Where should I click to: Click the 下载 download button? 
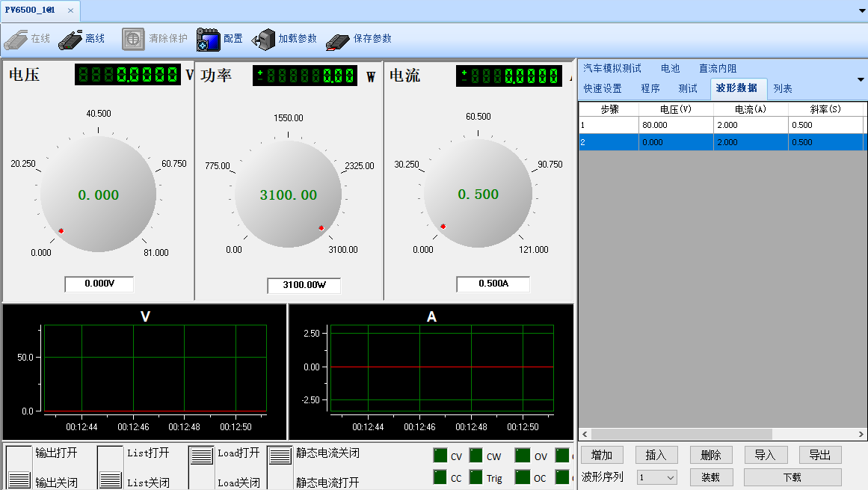pos(792,477)
